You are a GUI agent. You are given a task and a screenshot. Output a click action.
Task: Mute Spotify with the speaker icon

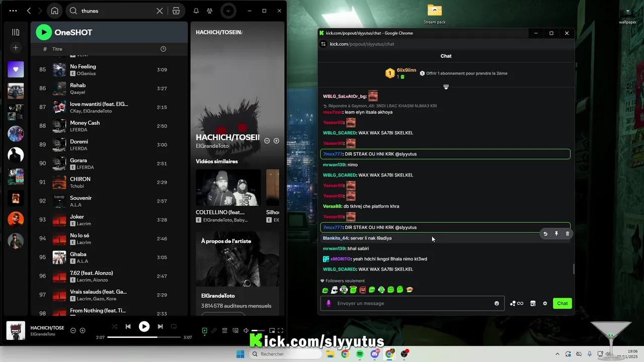[246, 330]
